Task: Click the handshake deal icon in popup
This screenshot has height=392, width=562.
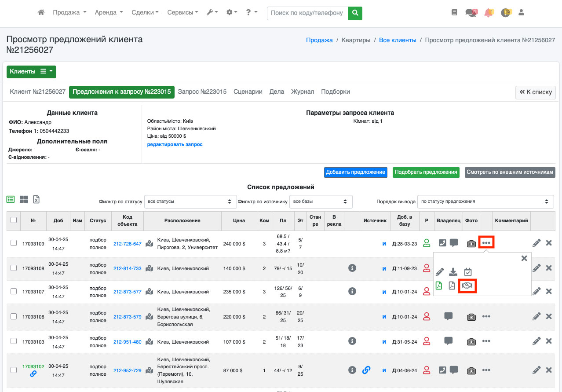Action: [x=467, y=286]
